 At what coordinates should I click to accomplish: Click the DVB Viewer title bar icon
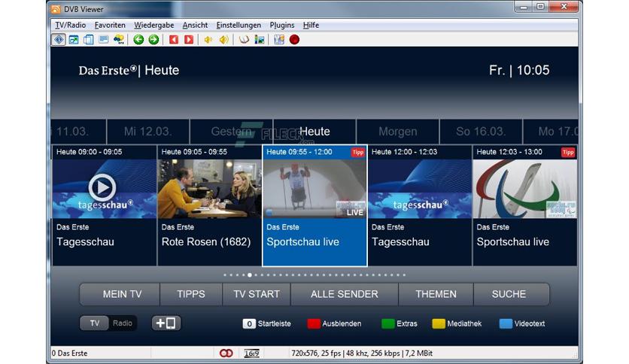(x=56, y=9)
